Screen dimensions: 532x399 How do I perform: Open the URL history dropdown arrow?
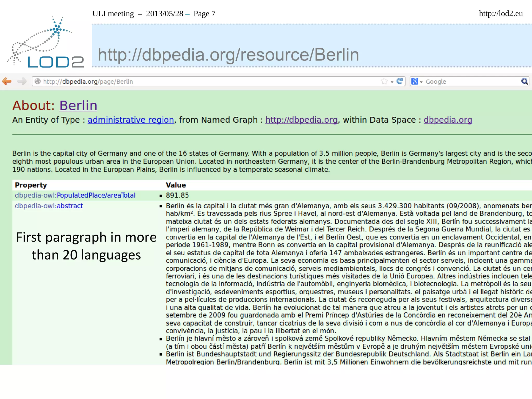point(392,82)
